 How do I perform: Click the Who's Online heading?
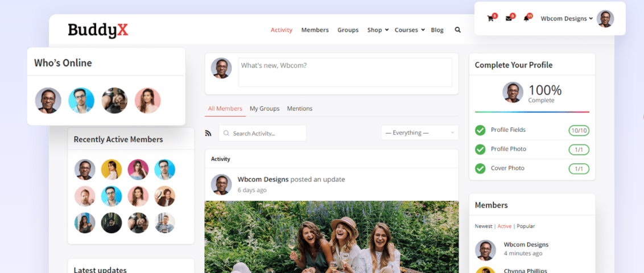[x=63, y=63]
